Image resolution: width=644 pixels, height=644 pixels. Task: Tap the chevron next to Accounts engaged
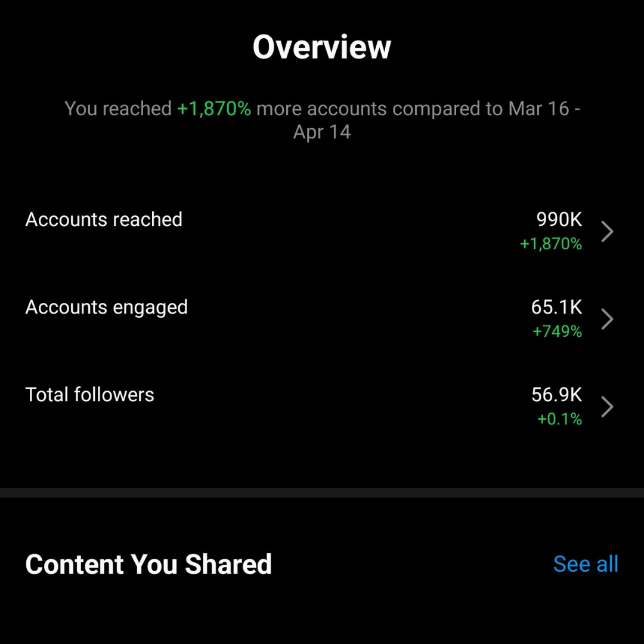tap(607, 319)
